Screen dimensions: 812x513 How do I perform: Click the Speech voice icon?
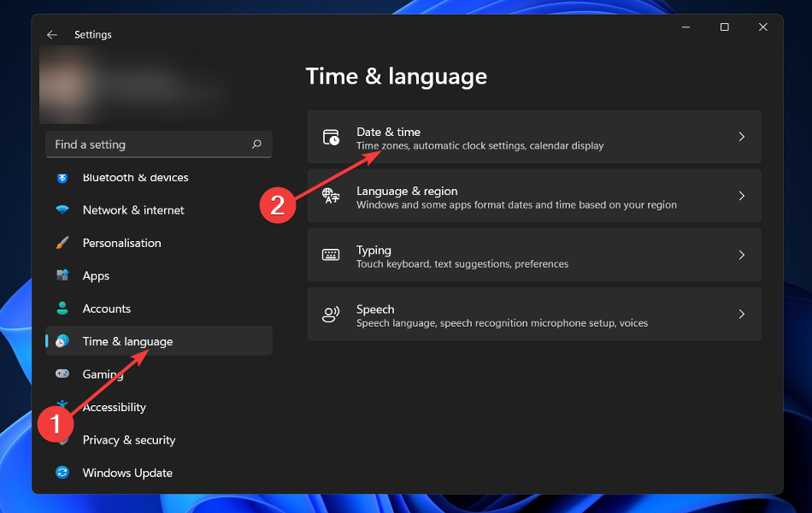[331, 314]
